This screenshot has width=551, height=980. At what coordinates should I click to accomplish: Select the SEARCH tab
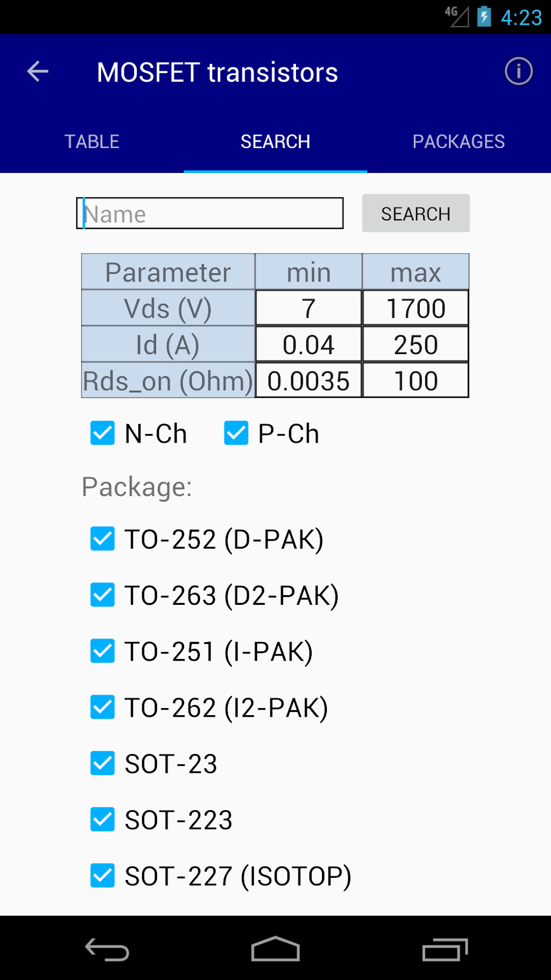pos(275,142)
